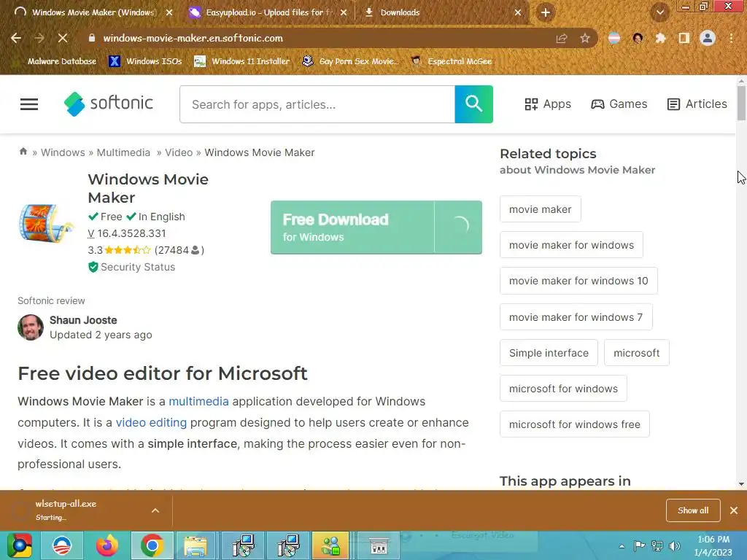
Task: Open Windows 11 Installer bookmark
Action: click(x=242, y=61)
